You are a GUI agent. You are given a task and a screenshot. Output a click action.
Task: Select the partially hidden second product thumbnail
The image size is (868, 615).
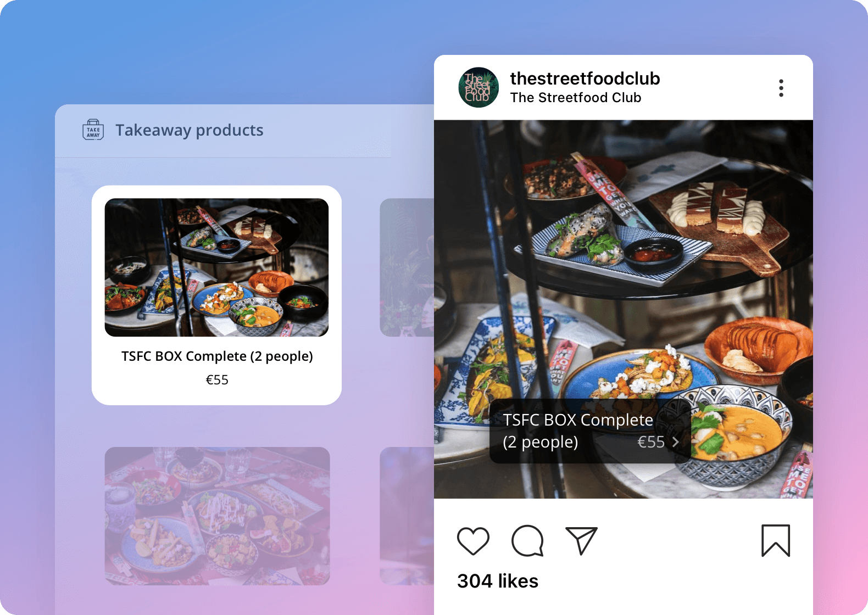click(407, 267)
